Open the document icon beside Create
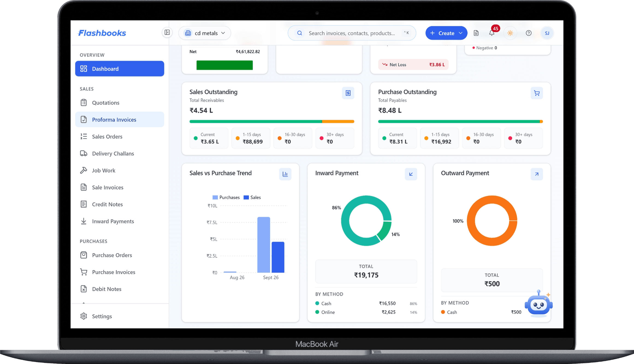 [x=476, y=33]
